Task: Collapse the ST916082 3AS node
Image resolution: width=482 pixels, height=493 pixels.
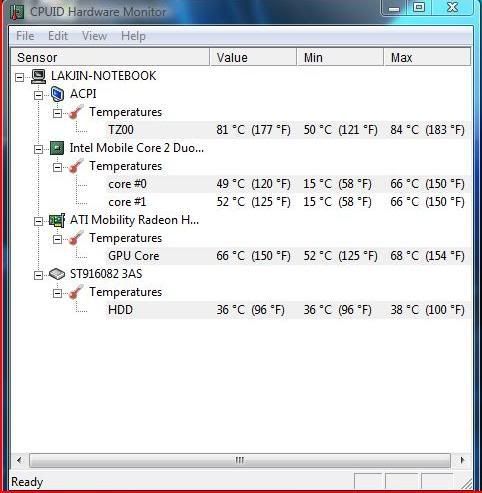Action: [x=39, y=275]
